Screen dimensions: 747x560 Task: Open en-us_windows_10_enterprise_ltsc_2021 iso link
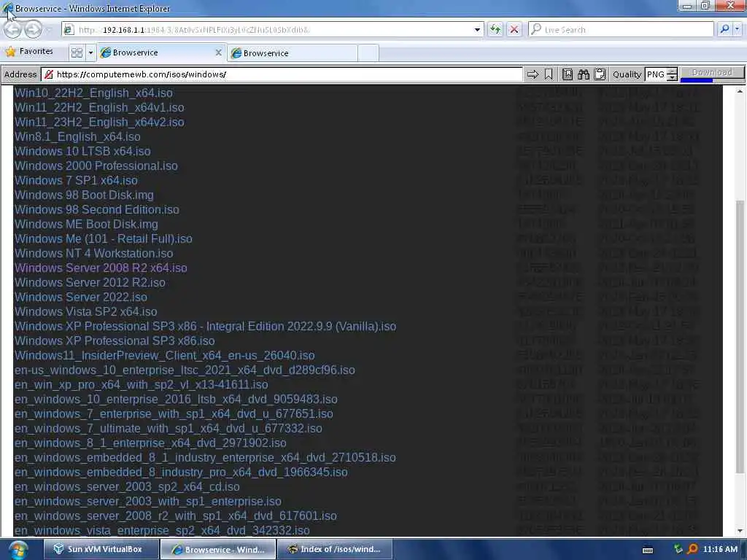(185, 370)
